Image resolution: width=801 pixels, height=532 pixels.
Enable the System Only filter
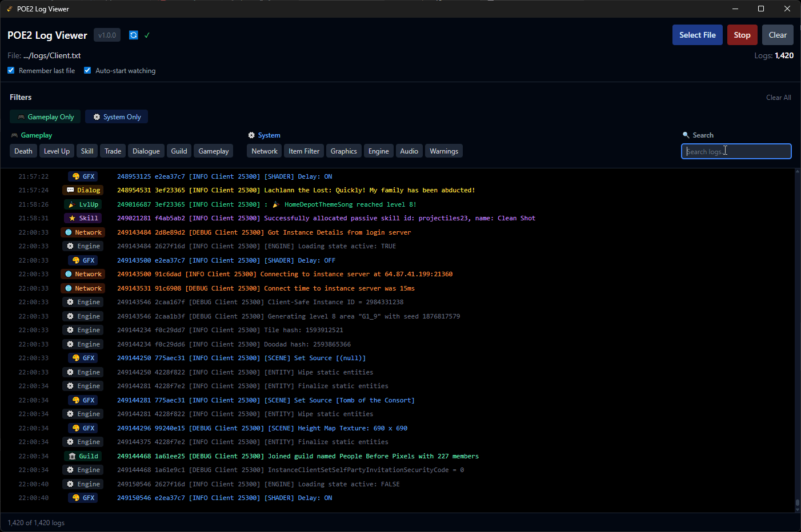tap(117, 117)
